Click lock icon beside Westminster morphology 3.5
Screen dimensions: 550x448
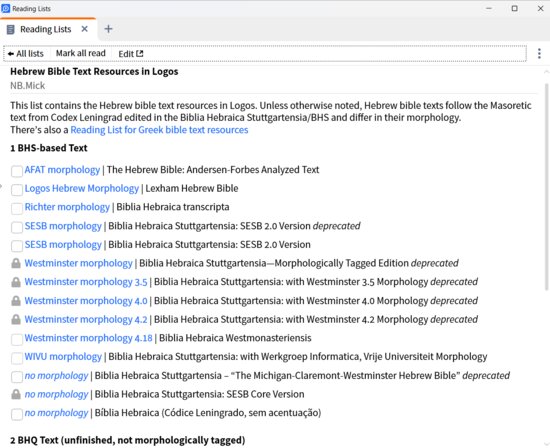[16, 282]
